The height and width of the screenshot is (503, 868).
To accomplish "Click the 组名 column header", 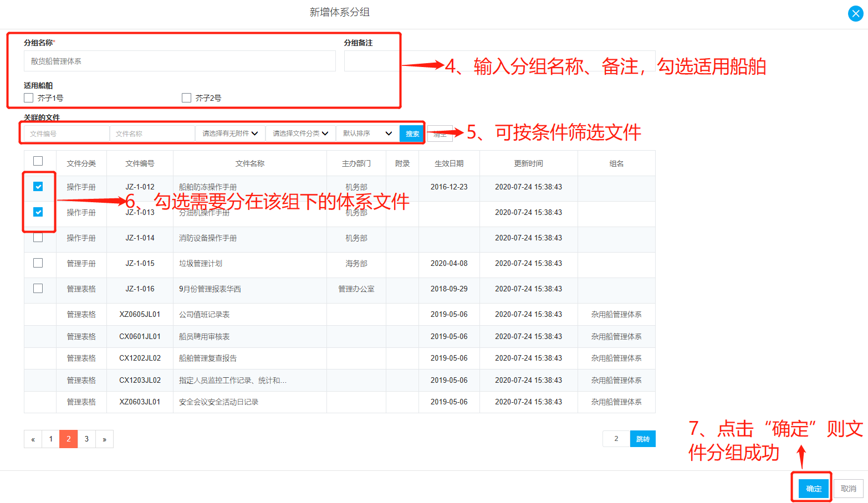I will coord(616,163).
